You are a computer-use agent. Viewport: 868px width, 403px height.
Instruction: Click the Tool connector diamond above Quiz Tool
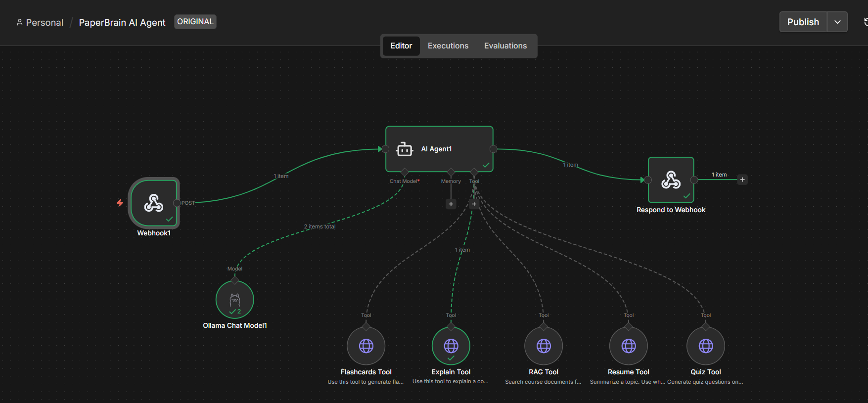coord(706,326)
